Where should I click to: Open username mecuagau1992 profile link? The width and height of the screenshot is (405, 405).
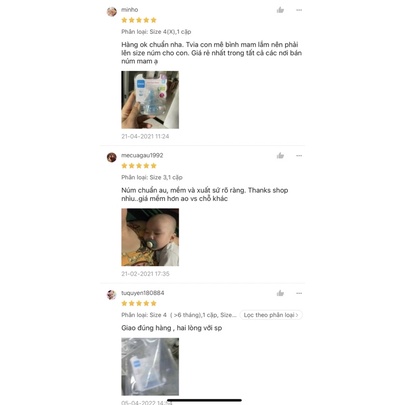[x=142, y=155]
